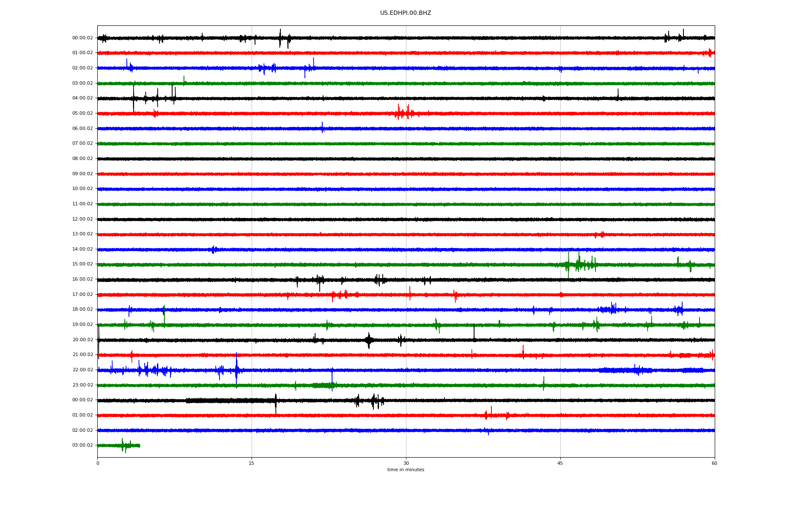The image size is (812, 508).
Task: Pick the 08:00:02 row label
Action: coord(82,159)
